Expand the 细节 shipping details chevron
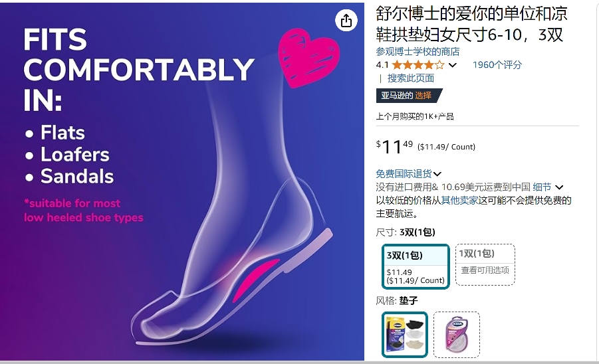599x364 pixels. [x=559, y=187]
